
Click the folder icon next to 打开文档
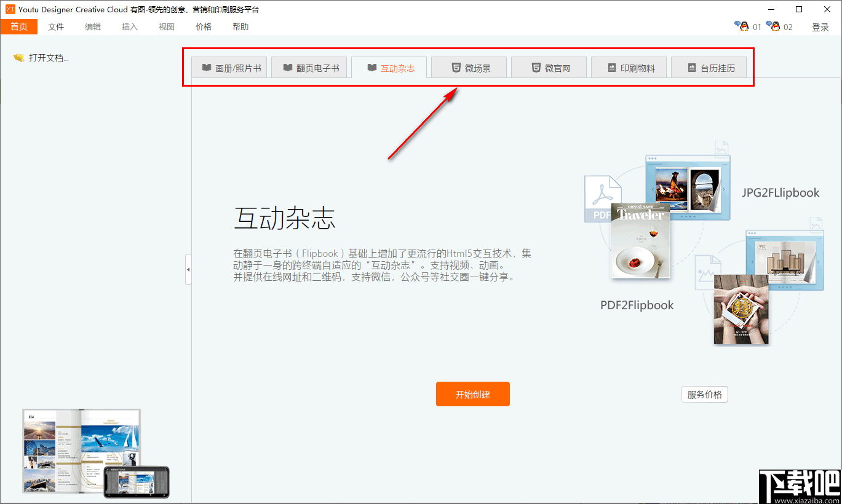(x=17, y=57)
